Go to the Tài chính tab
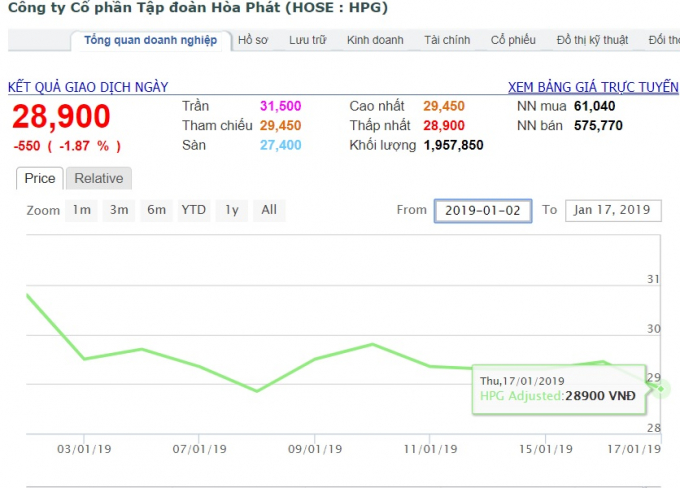Viewport: 680px width, 488px height. (447, 40)
